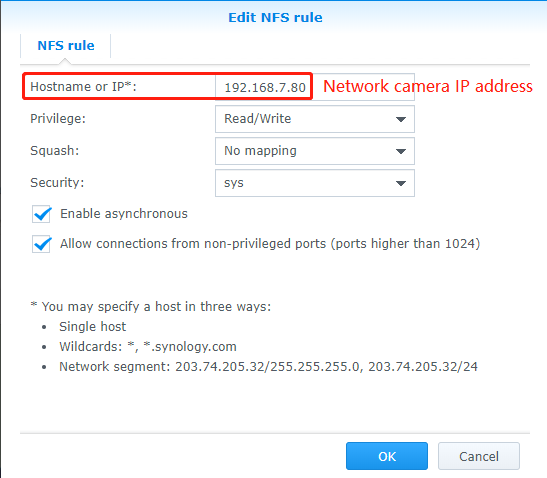The height and width of the screenshot is (478, 547).
Task: Click the Single host bullet text
Action: coord(92,327)
